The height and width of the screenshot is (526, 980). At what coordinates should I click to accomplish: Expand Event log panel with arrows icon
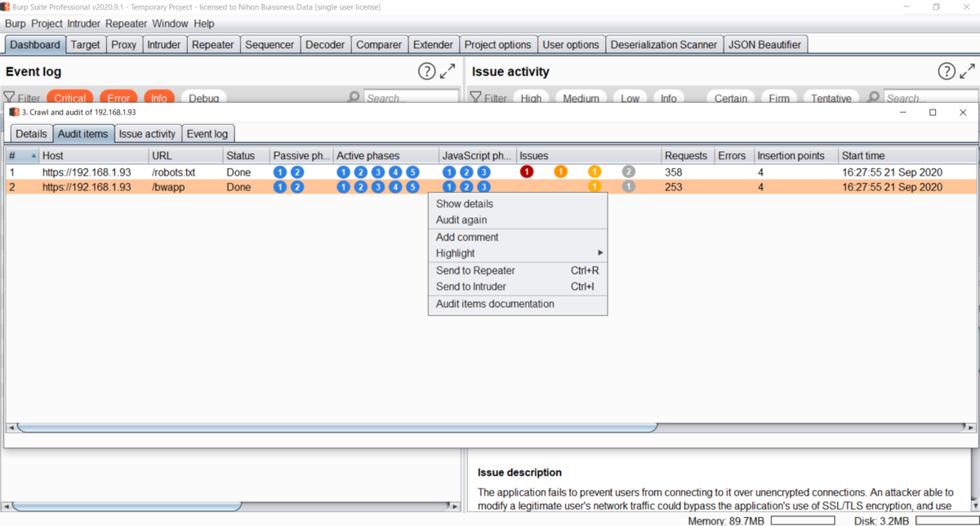coord(448,72)
